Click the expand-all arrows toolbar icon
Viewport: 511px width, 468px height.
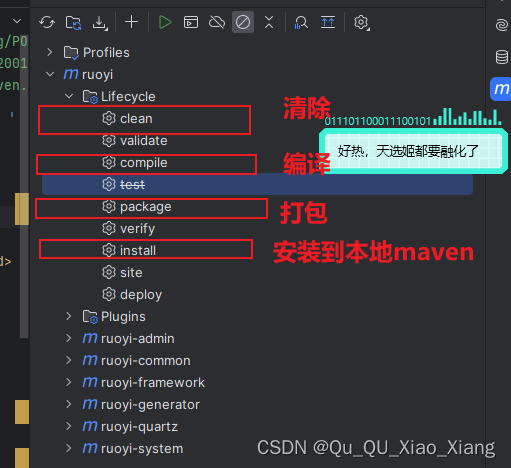[x=328, y=22]
